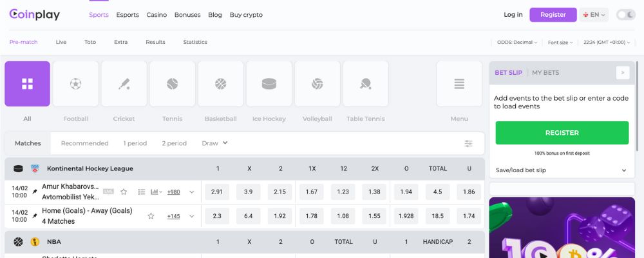Switch to the Results tab
Viewport: 644px width, 258px height.
pyautogui.click(x=155, y=42)
